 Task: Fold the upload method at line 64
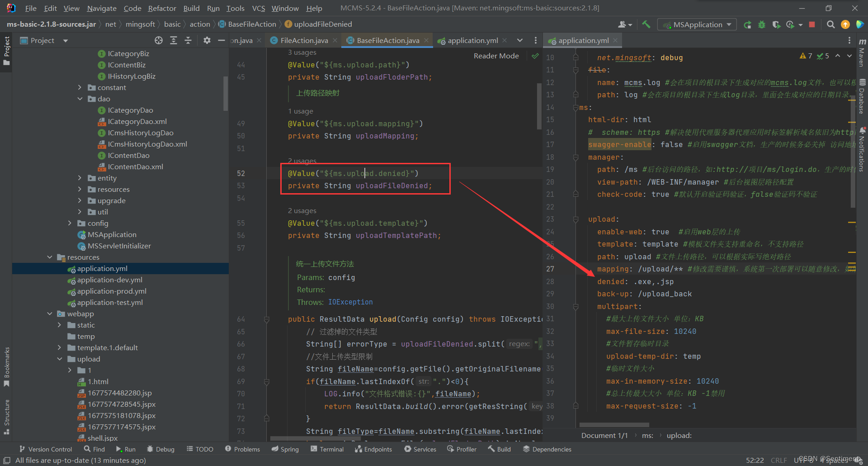click(267, 319)
